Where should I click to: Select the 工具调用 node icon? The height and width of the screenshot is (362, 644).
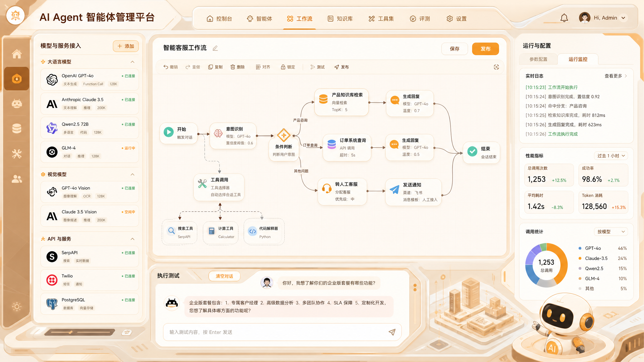(x=202, y=184)
